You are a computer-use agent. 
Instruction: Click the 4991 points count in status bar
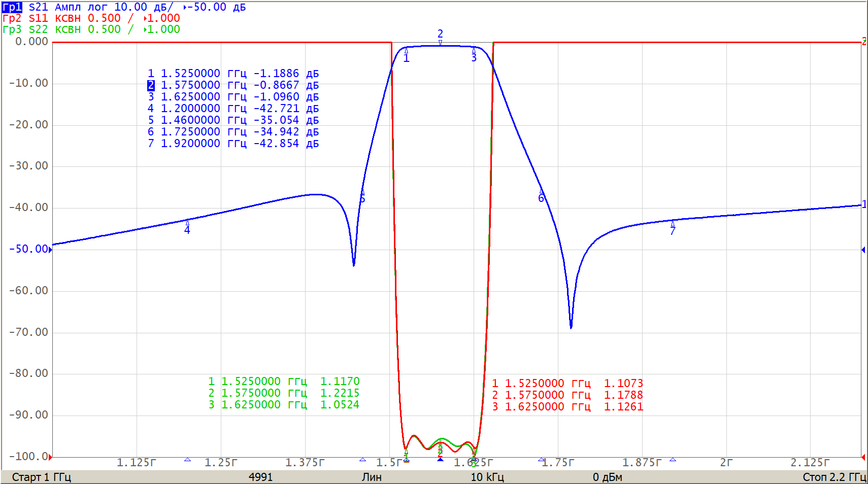coord(260,477)
